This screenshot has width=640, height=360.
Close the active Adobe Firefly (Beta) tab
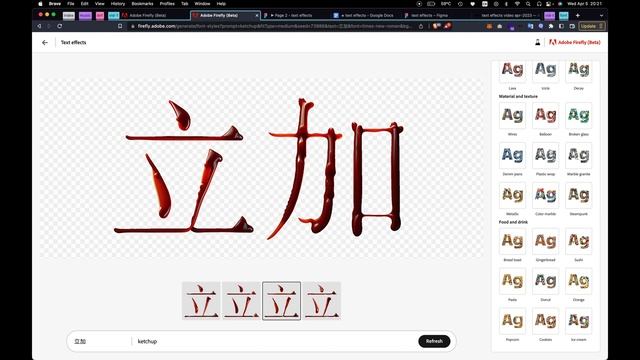(x=257, y=16)
